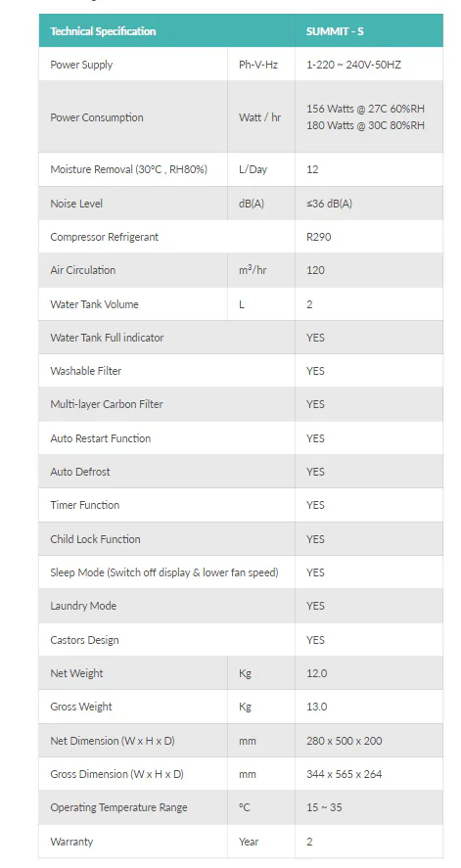
Task: Click the Operating Temperature Range label
Action: (x=119, y=807)
